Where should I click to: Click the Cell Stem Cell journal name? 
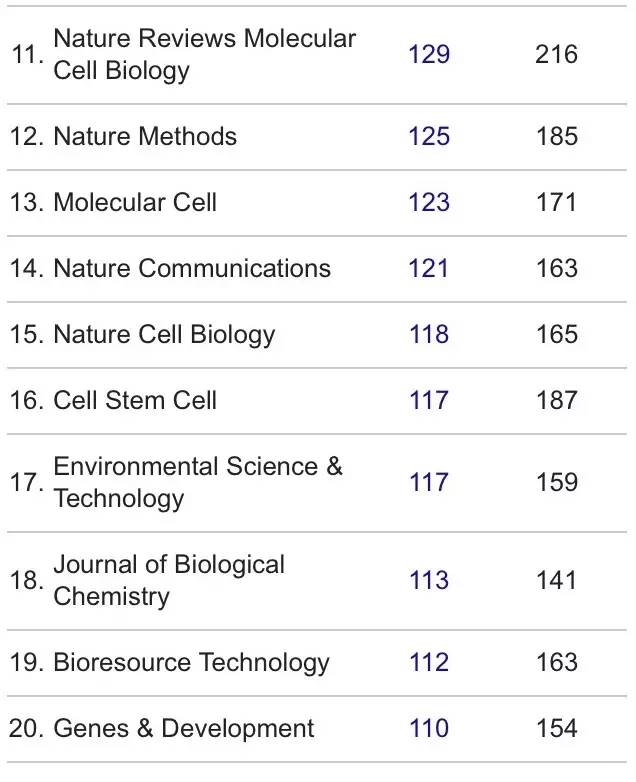[x=135, y=400]
